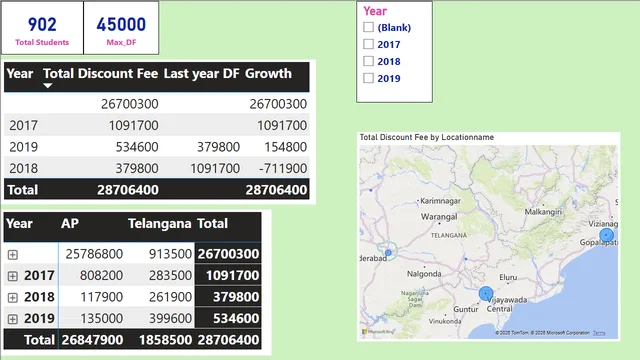Click the Year header in the top table
This screenshot has width=640, height=360.
pyautogui.click(x=20, y=73)
